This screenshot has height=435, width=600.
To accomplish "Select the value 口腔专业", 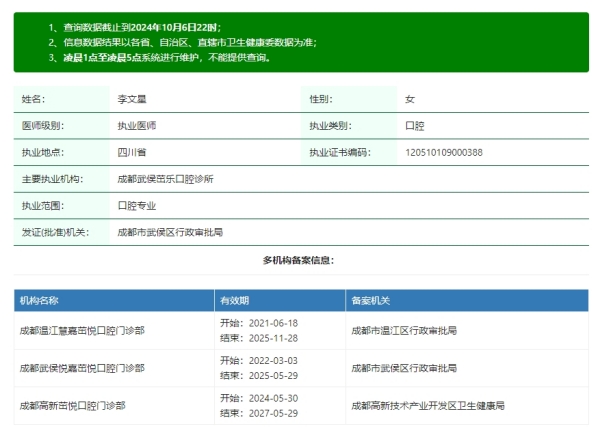I will click(x=137, y=205).
